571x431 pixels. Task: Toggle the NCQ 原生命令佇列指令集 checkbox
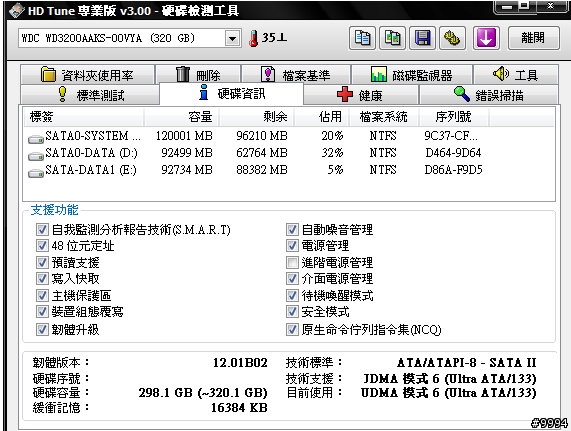292,330
